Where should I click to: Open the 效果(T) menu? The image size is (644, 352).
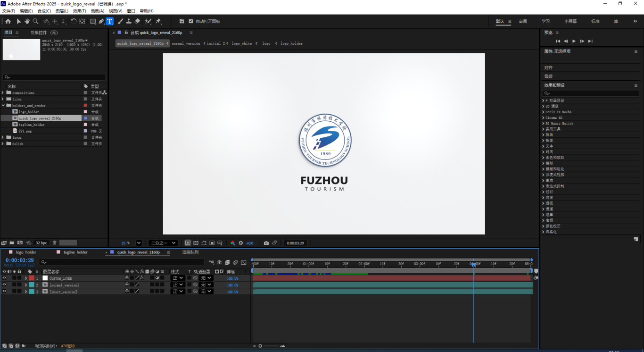click(x=79, y=11)
